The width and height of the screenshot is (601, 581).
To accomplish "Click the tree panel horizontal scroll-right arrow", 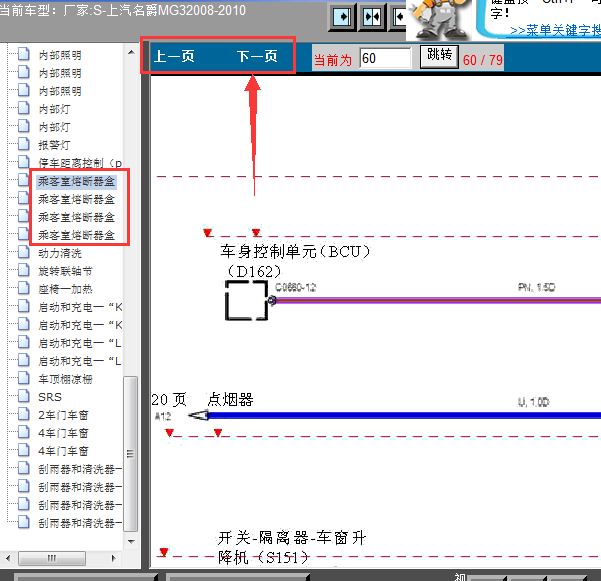I will click(x=113, y=558).
